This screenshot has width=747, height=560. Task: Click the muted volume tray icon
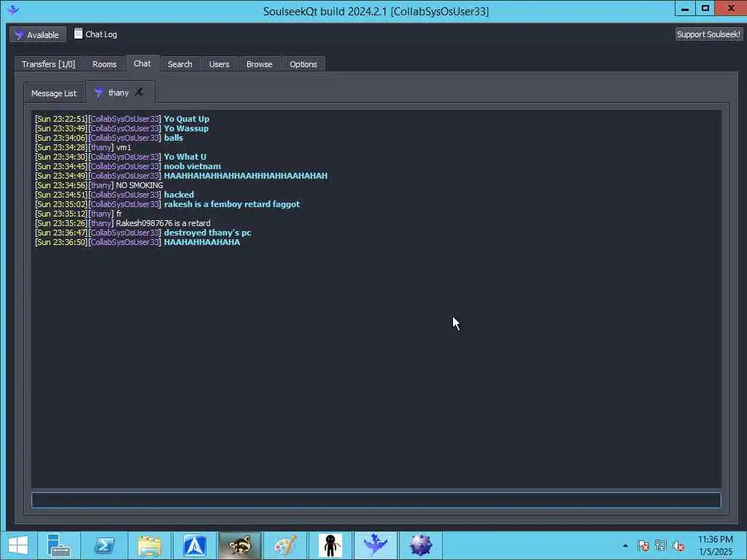click(678, 545)
